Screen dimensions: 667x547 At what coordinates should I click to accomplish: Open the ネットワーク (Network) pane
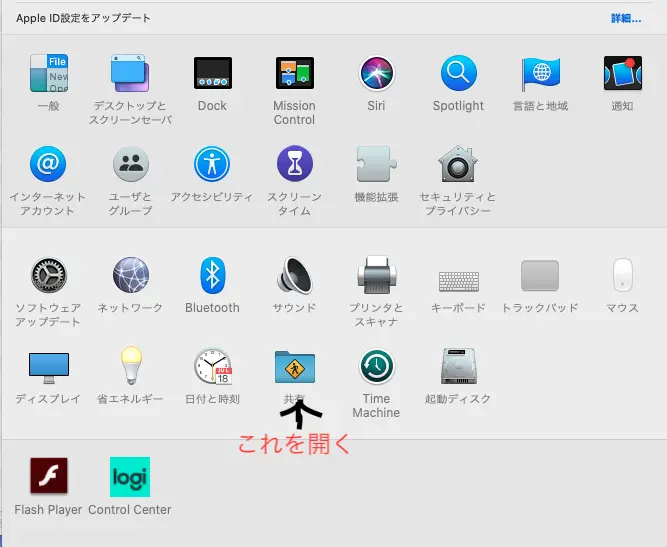pyautogui.click(x=131, y=275)
